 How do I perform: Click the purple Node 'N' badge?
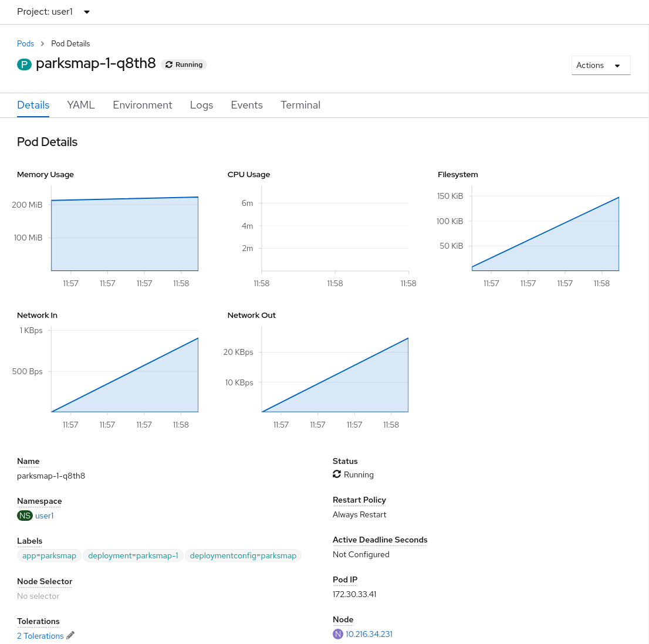pos(338,634)
